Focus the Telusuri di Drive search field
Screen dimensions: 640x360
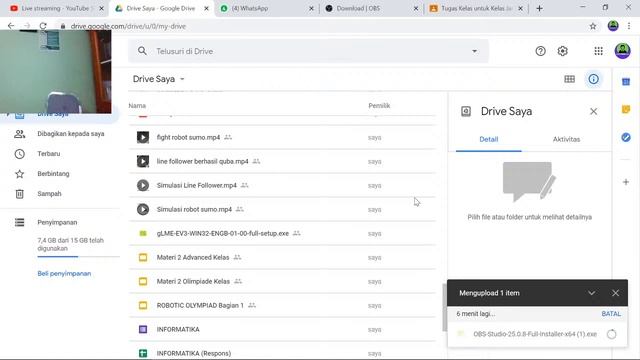tap(308, 51)
